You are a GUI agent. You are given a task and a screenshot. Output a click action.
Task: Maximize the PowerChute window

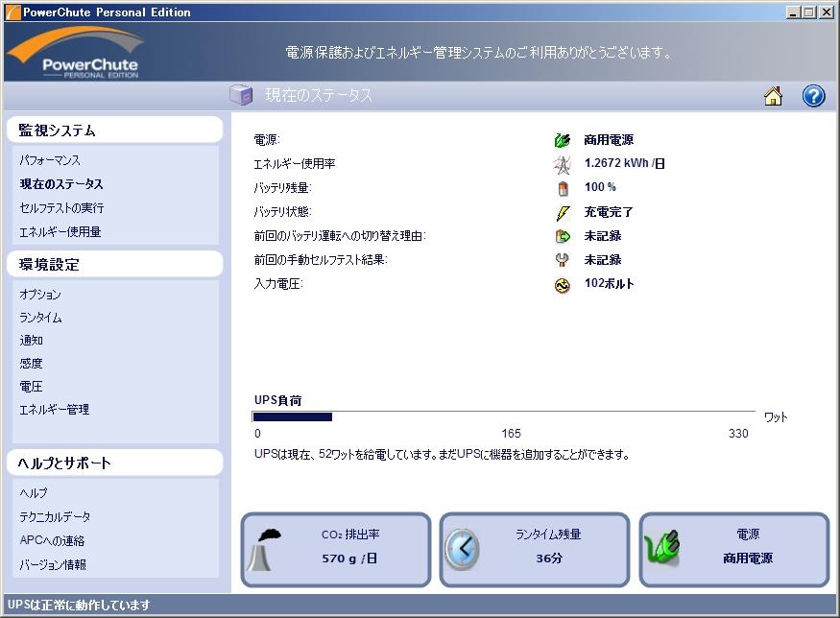point(809,12)
